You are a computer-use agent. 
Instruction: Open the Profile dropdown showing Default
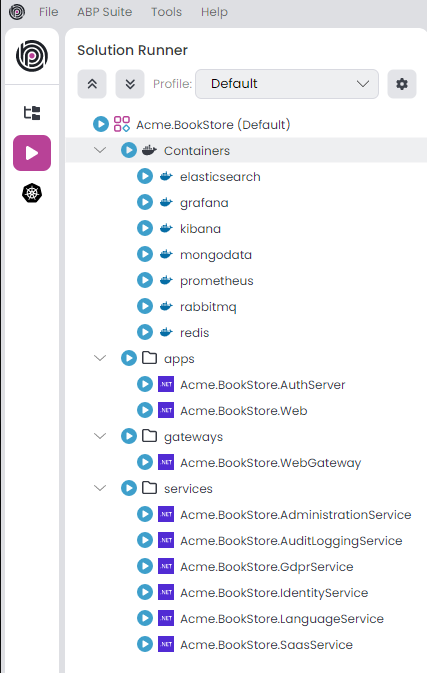(x=287, y=84)
